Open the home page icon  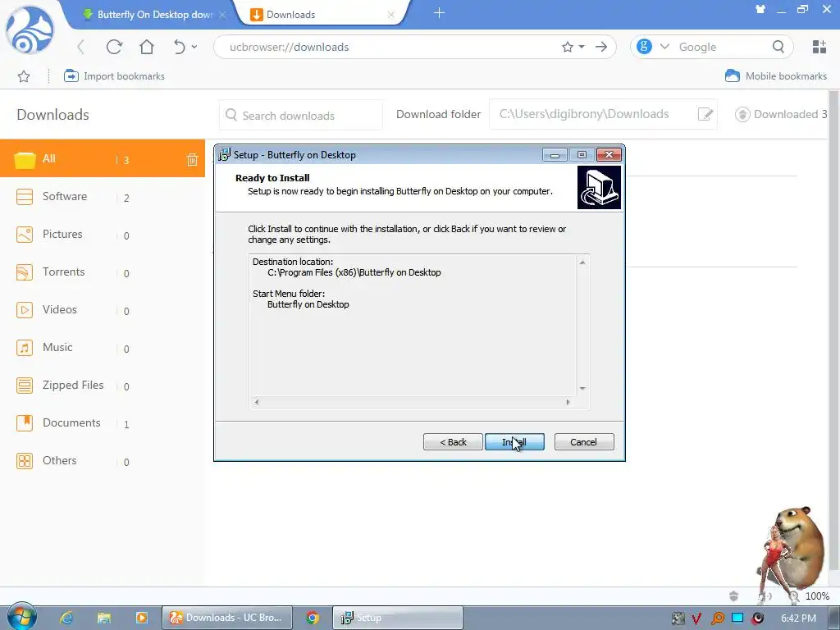[x=147, y=47]
